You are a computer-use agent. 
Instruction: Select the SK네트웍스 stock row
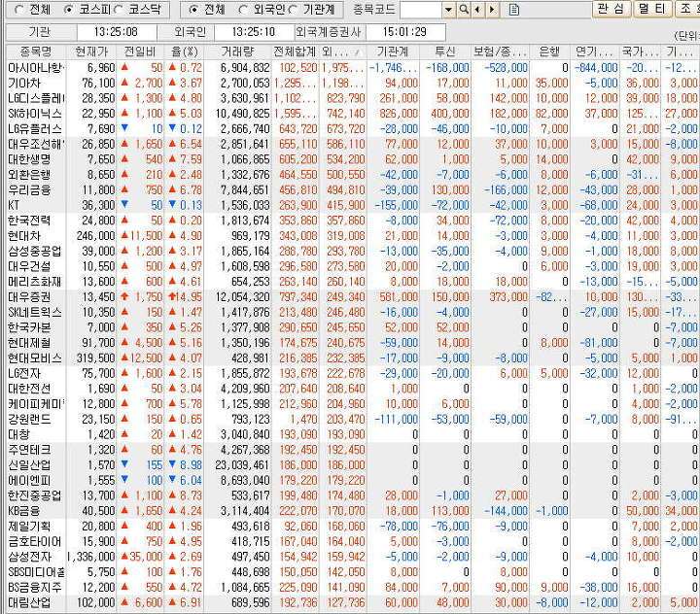click(353, 313)
